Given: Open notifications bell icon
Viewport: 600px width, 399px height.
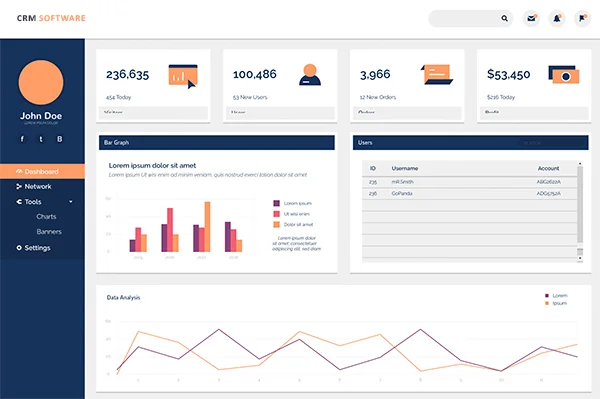Looking at the screenshot, I should coord(557,18).
